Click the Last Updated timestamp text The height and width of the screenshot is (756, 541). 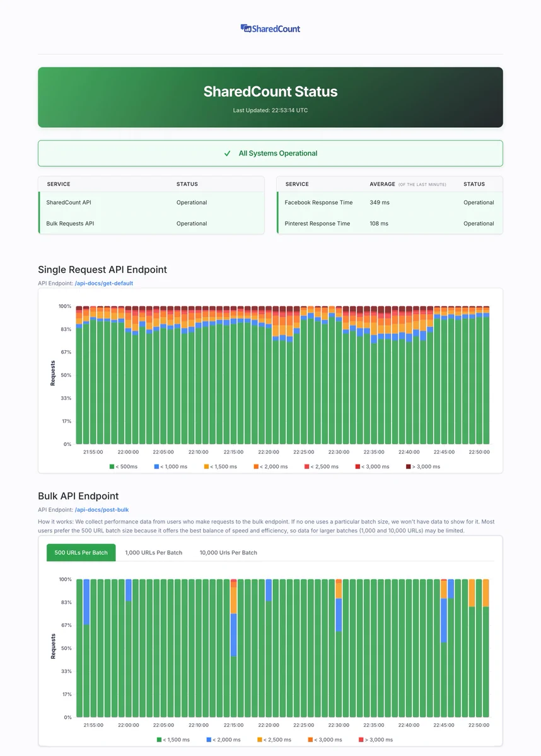(x=270, y=110)
